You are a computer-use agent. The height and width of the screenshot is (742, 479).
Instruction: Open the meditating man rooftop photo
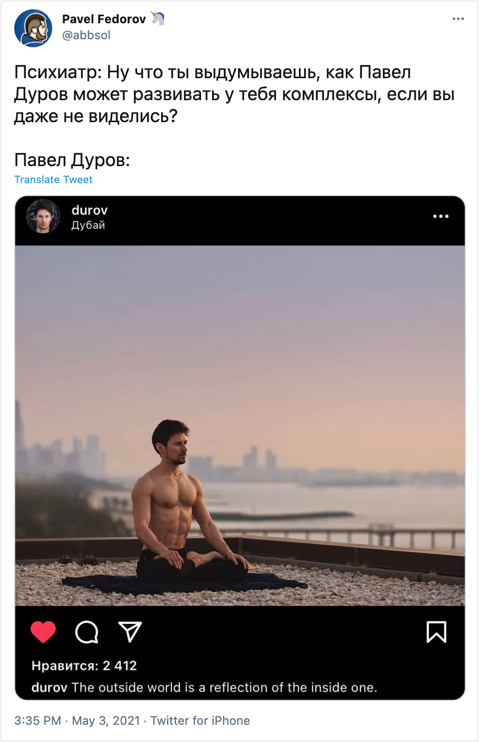click(240, 425)
